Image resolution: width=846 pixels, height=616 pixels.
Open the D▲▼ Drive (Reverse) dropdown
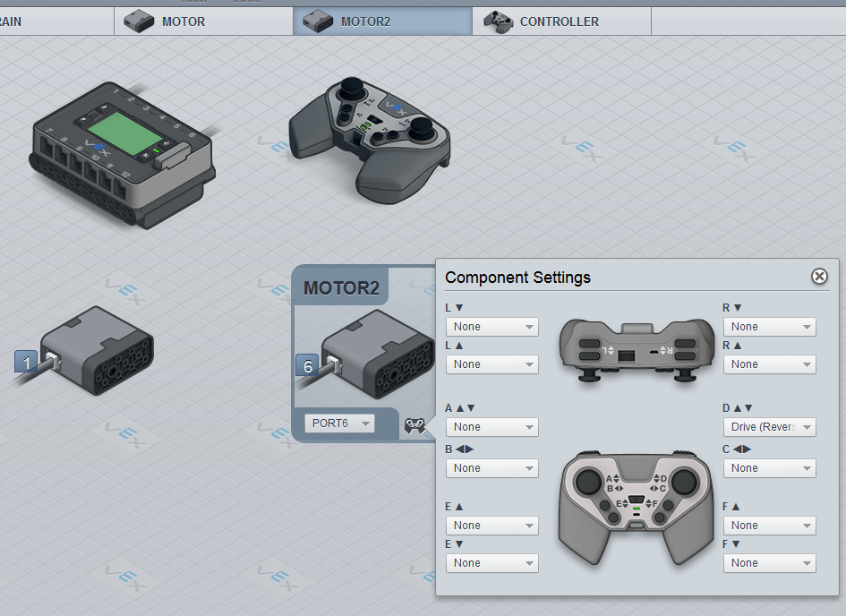(769, 427)
